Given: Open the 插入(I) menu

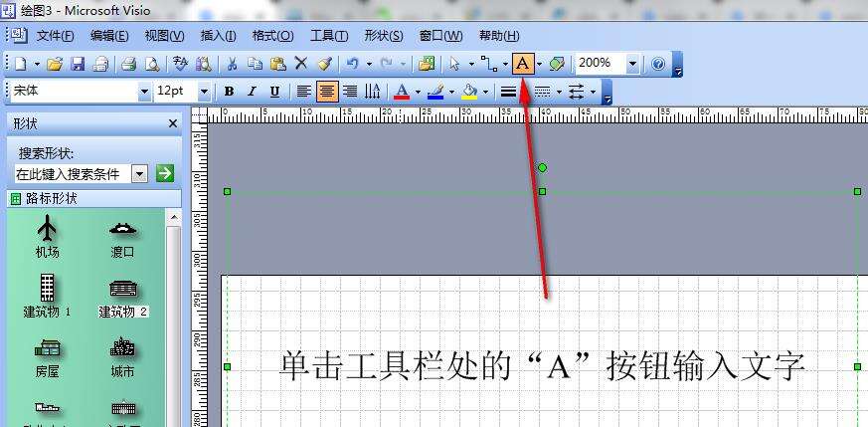Looking at the screenshot, I should pyautogui.click(x=218, y=36).
